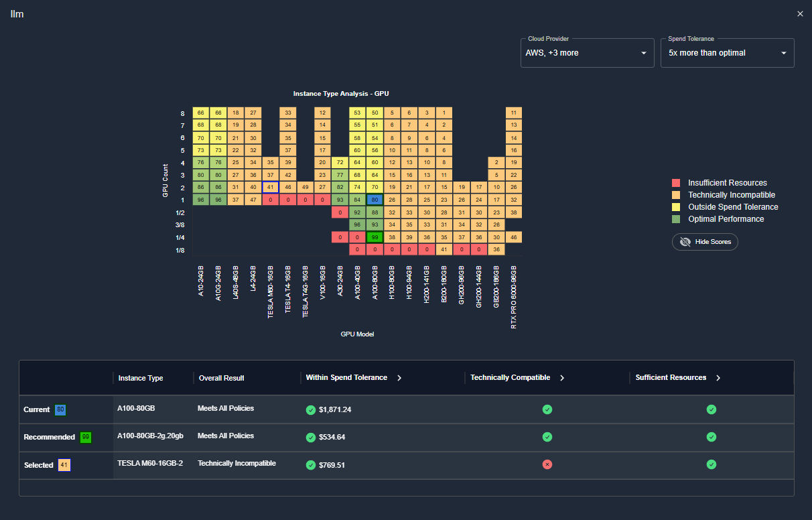Click the Insufficient Resources legend color swatch

click(x=676, y=183)
